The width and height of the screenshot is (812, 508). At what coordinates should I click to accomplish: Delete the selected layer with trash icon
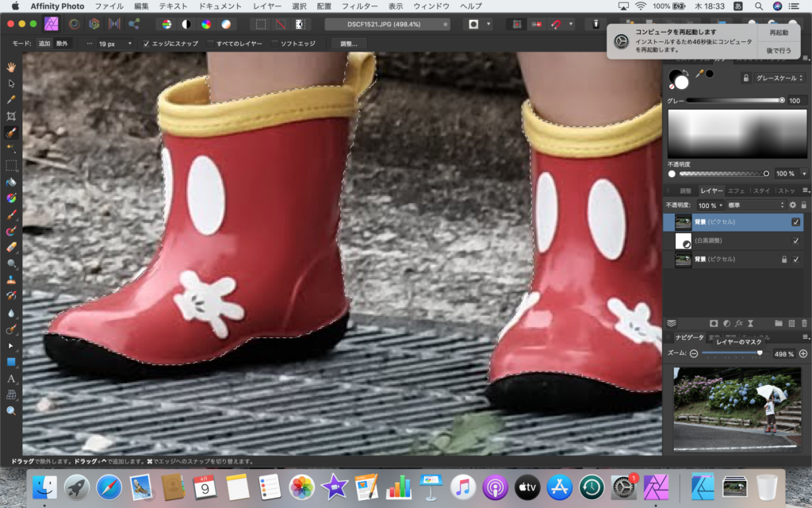point(804,324)
